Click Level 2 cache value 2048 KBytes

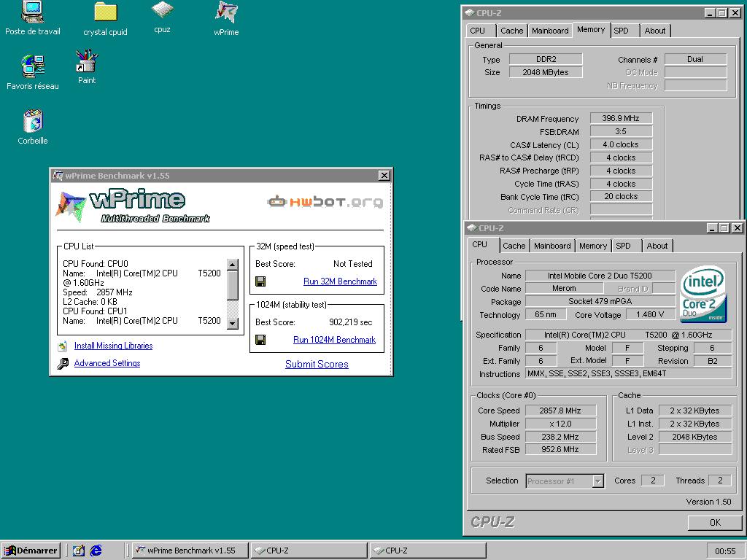click(x=695, y=437)
